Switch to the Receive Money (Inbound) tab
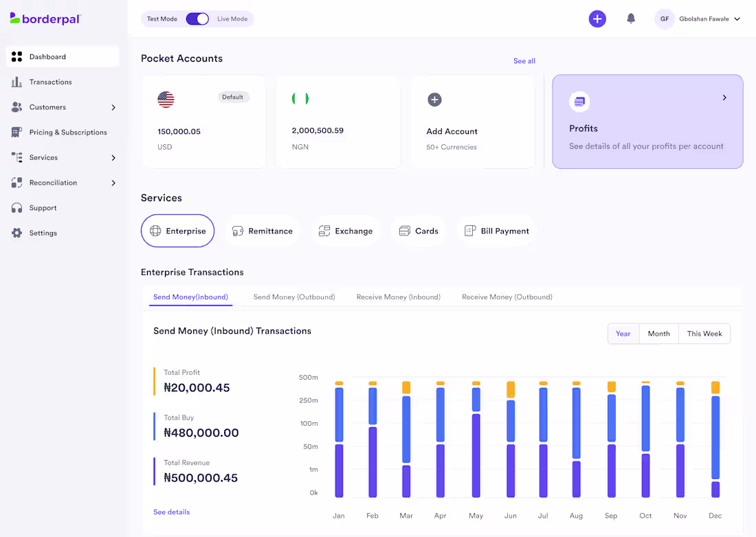This screenshot has width=756, height=537. (x=399, y=297)
